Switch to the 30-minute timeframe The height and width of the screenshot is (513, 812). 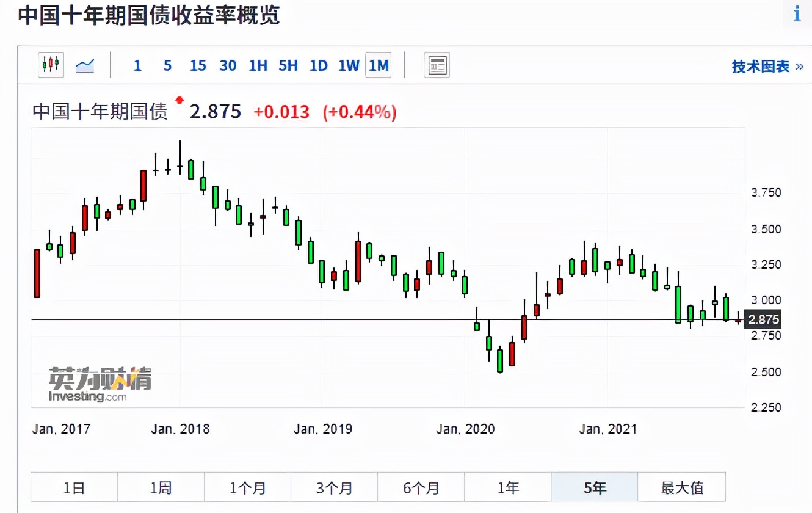tap(228, 65)
